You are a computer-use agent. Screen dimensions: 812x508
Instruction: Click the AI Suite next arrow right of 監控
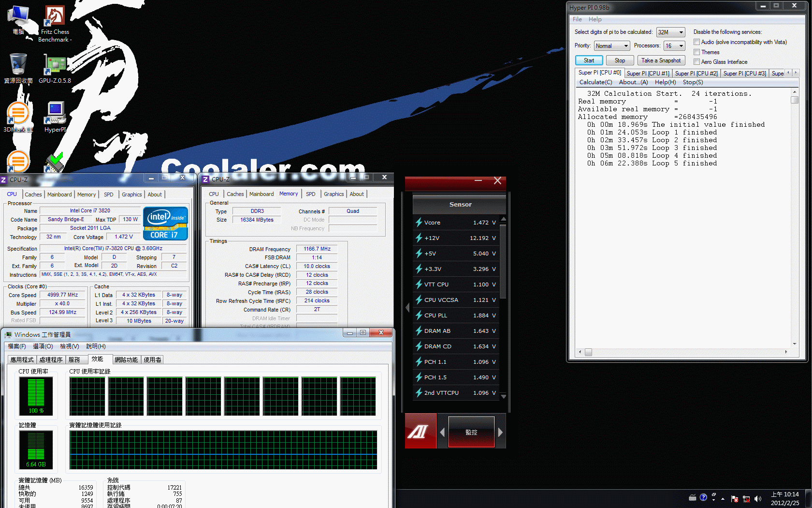[500, 432]
